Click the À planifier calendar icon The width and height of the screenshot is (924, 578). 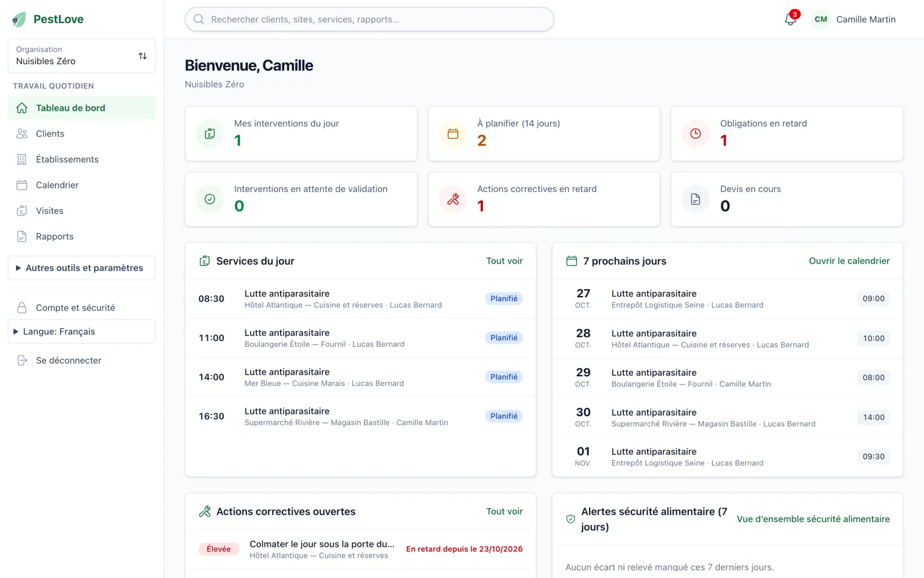453,134
